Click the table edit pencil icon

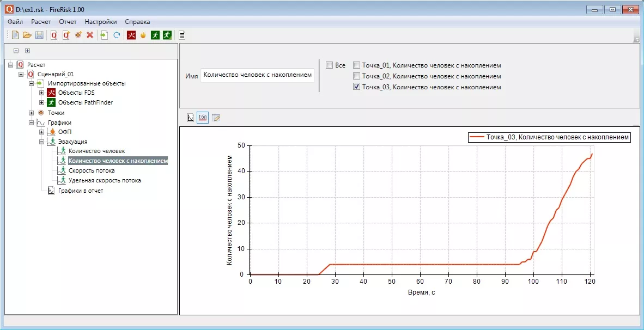tap(216, 118)
